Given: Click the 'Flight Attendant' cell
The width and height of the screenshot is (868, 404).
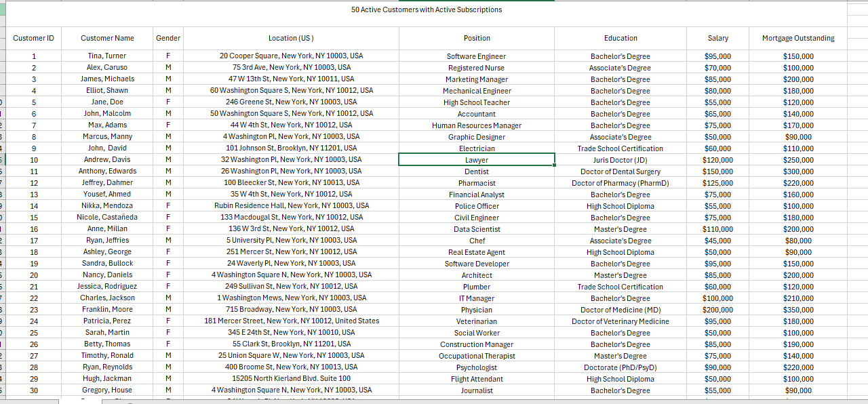Looking at the screenshot, I should click(x=477, y=379).
